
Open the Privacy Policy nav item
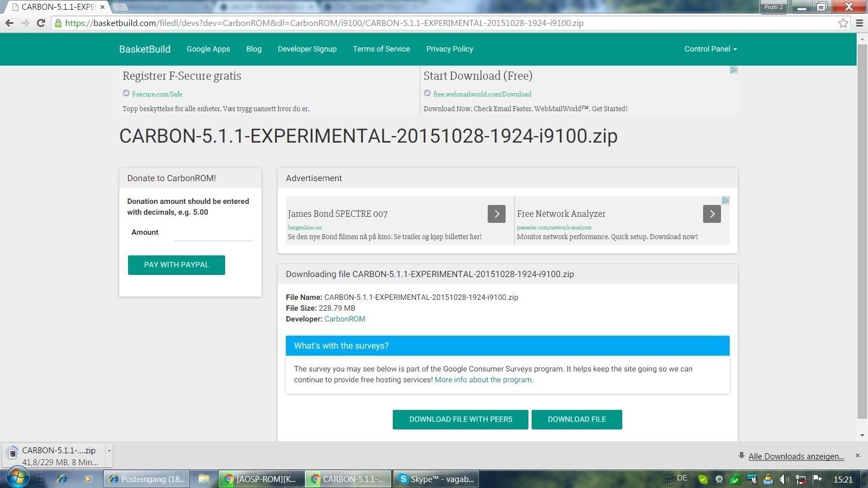click(450, 49)
